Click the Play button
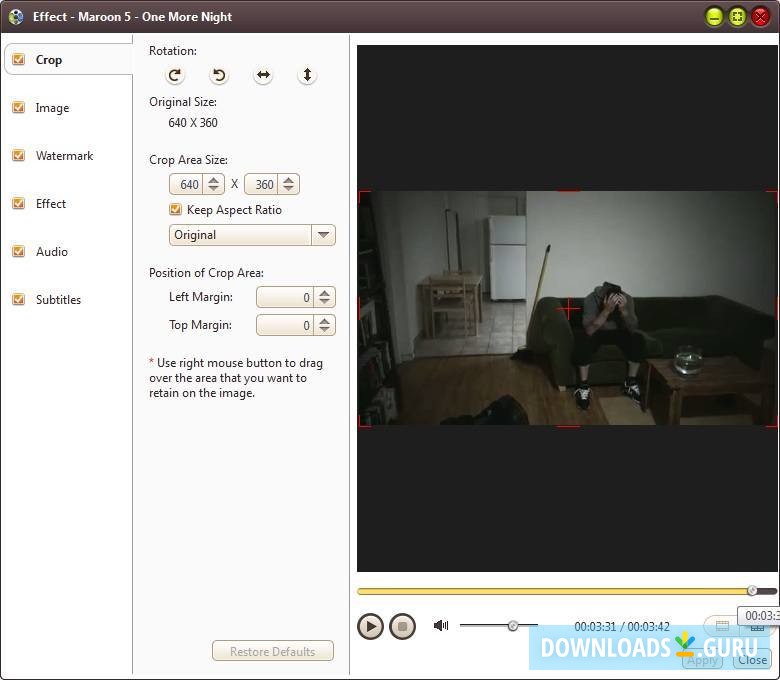Screen dimensions: 780x680 pyautogui.click(x=371, y=626)
